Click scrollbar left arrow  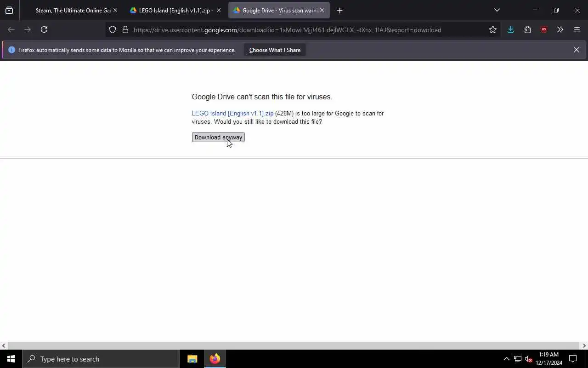4,345
